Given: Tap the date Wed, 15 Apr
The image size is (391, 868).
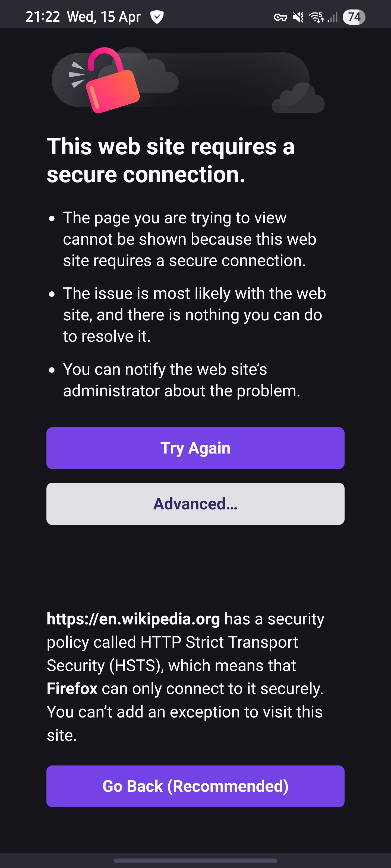Looking at the screenshot, I should (104, 17).
